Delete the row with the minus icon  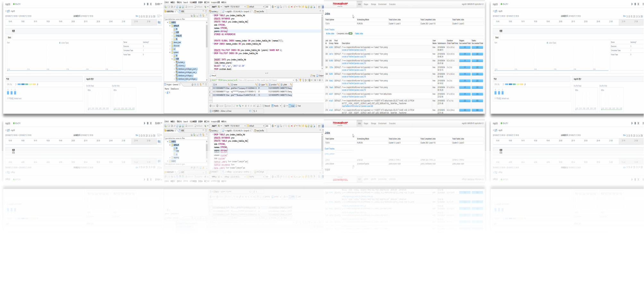(243, 106)
